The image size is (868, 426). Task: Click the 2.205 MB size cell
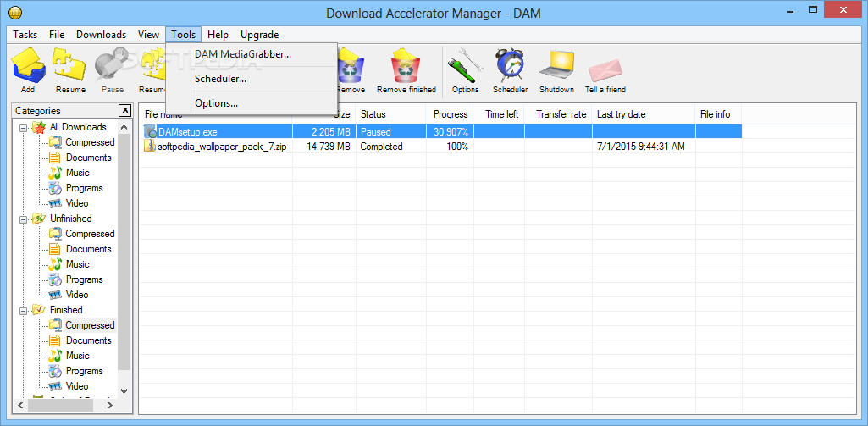[x=323, y=132]
